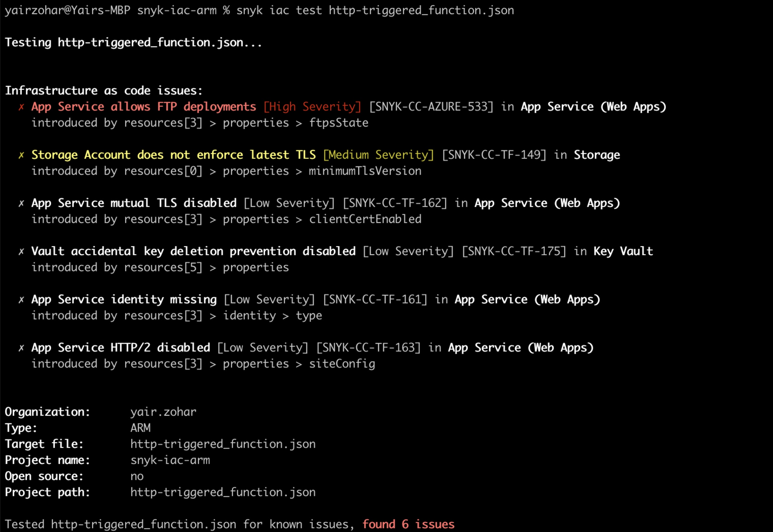773x532 pixels.
Task: Click the X beside Vault key deletion issue
Action: [21, 251]
